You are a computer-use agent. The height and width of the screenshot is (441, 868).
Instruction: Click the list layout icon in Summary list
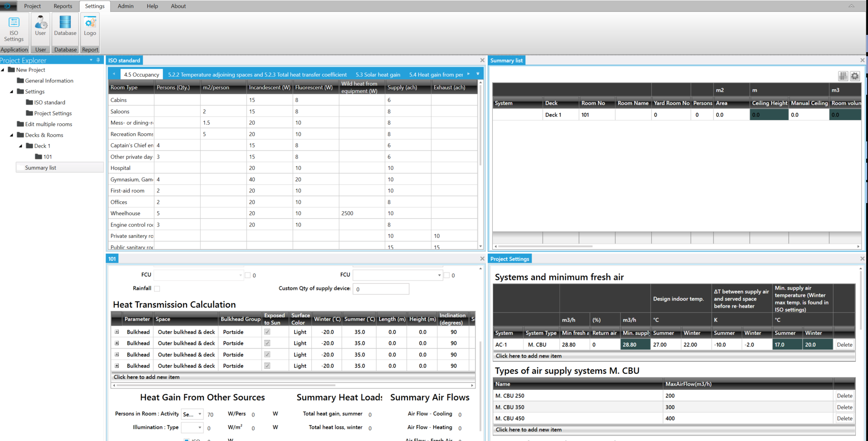pyautogui.click(x=843, y=76)
